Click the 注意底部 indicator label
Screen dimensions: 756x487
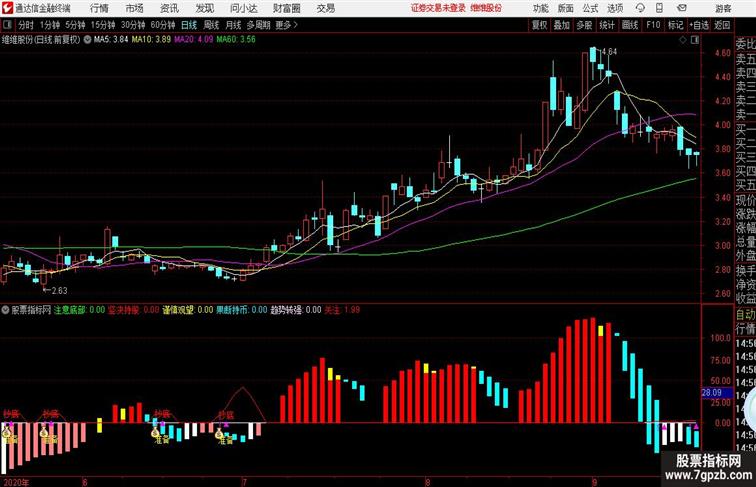click(70, 310)
